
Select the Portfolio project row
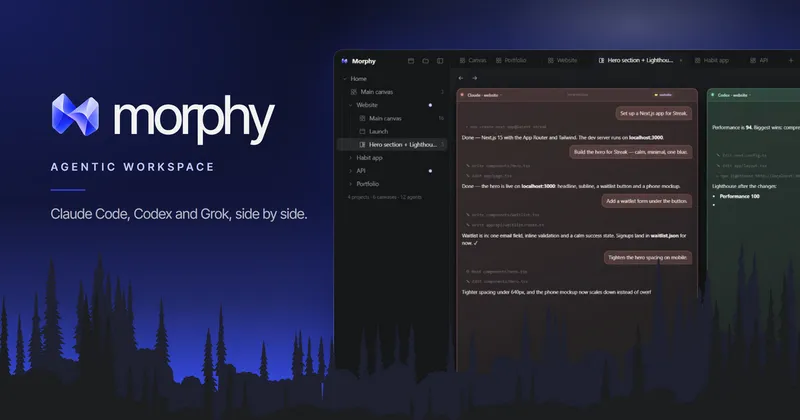coord(393,184)
